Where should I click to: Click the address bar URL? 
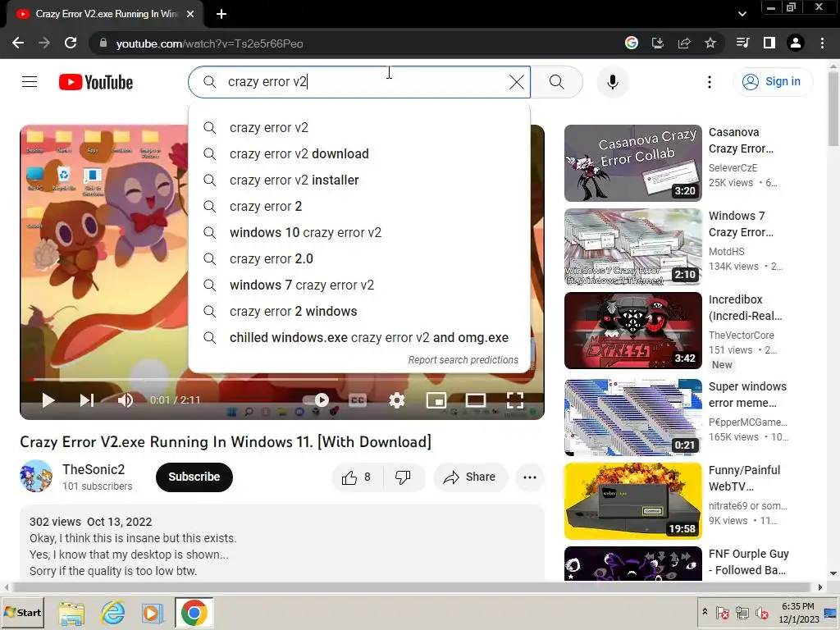209,43
